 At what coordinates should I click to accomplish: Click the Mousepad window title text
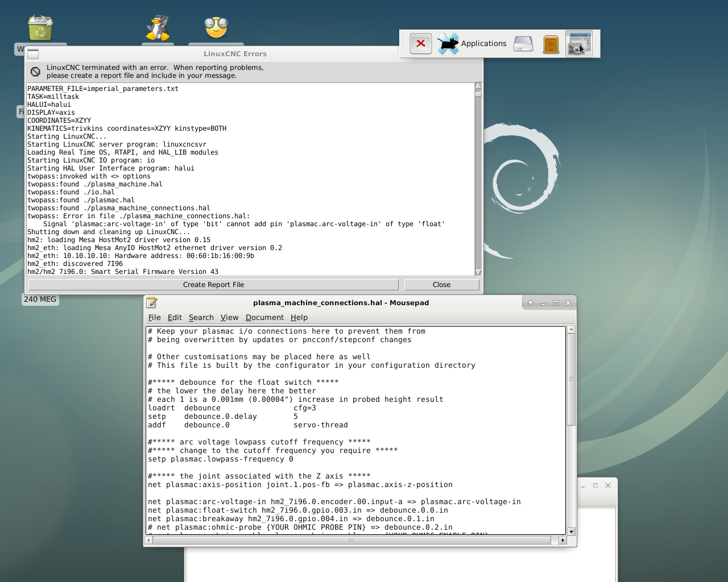(341, 303)
